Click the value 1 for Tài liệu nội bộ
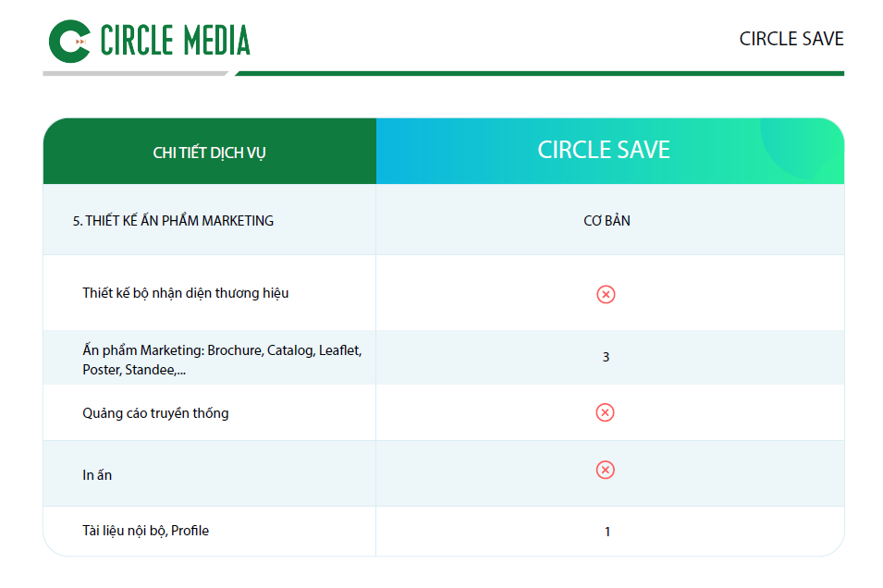883x588 pixels. point(607,532)
